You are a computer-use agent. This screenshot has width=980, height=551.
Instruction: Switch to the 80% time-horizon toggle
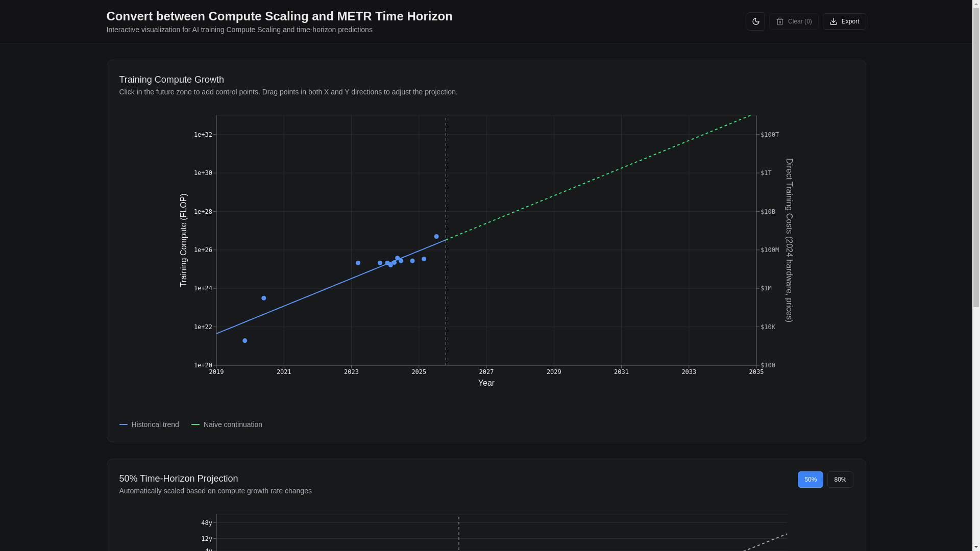pos(840,480)
